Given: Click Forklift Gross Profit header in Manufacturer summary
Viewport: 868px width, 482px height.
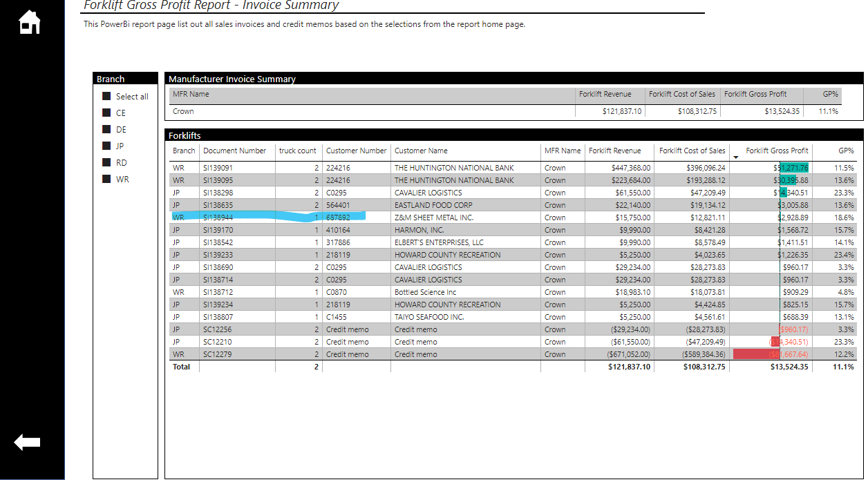Looking at the screenshot, I should click(x=755, y=94).
